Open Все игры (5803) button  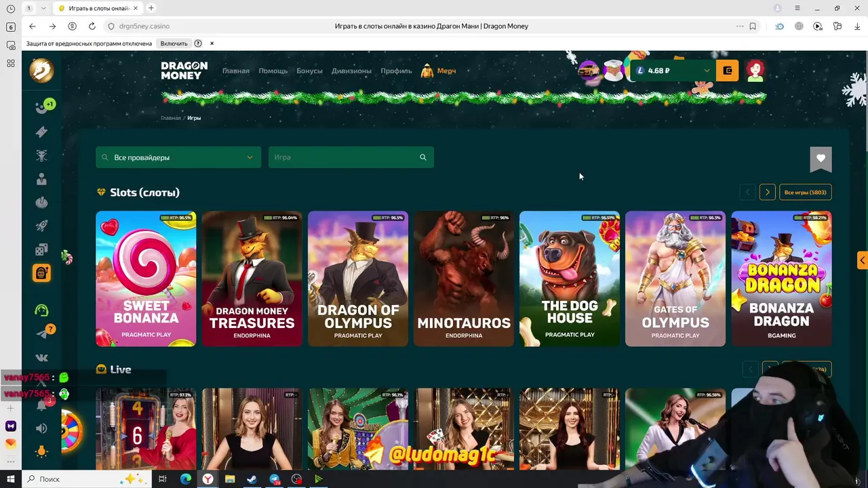point(806,192)
